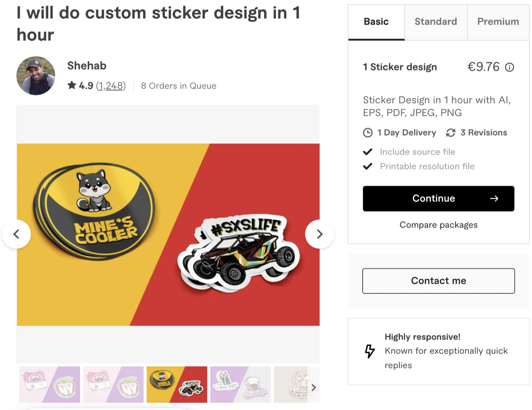Viewport: 532px width, 410px height.
Task: Click the star icon next to 4.9 rating
Action: [x=71, y=85]
